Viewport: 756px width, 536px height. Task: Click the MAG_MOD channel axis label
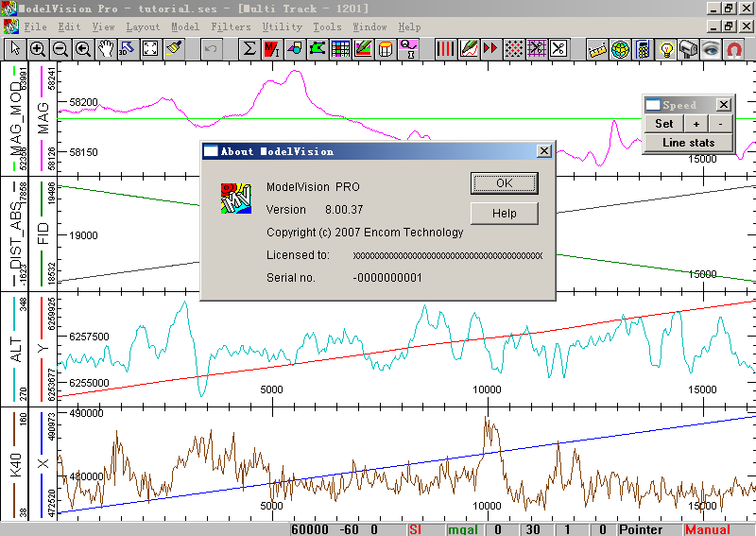15,118
